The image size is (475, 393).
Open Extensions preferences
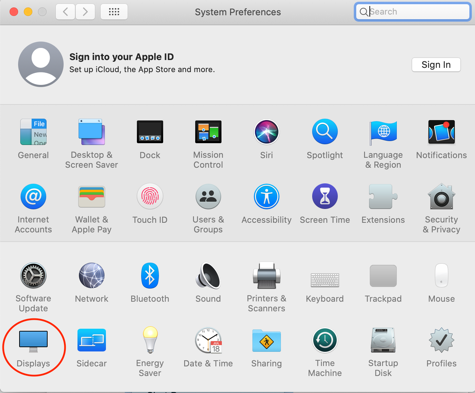[x=383, y=196]
